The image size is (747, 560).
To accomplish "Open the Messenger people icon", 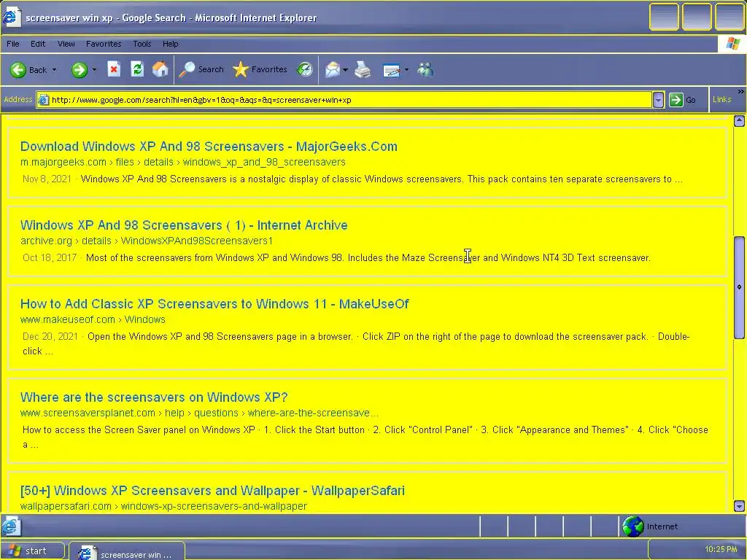I will point(425,69).
